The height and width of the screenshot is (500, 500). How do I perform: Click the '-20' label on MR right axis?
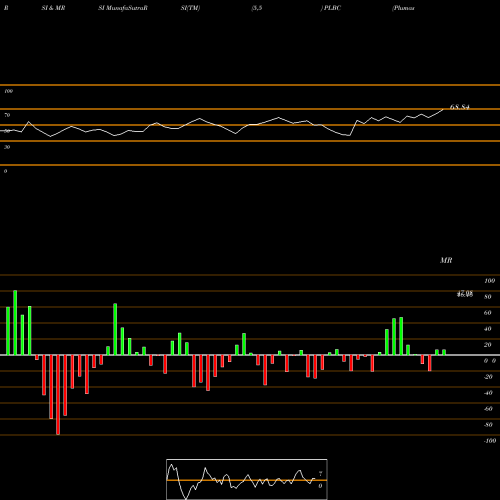tap(488, 377)
